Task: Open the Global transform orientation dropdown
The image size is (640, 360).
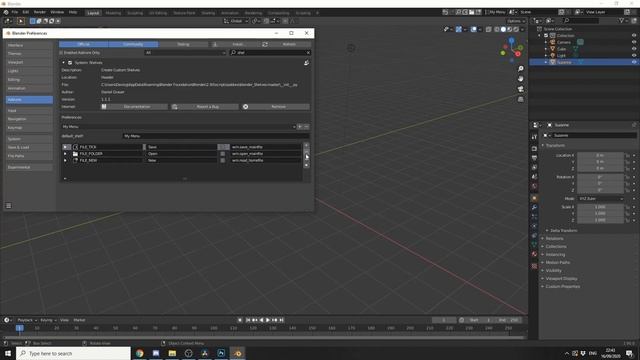Action: pos(236,21)
